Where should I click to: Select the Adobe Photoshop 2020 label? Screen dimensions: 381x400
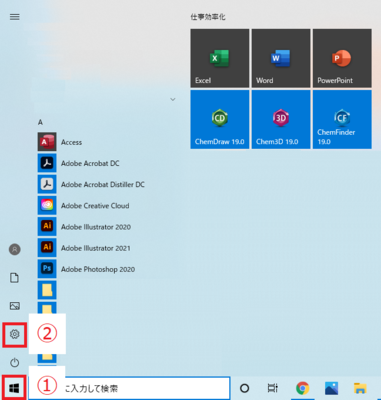(x=98, y=269)
